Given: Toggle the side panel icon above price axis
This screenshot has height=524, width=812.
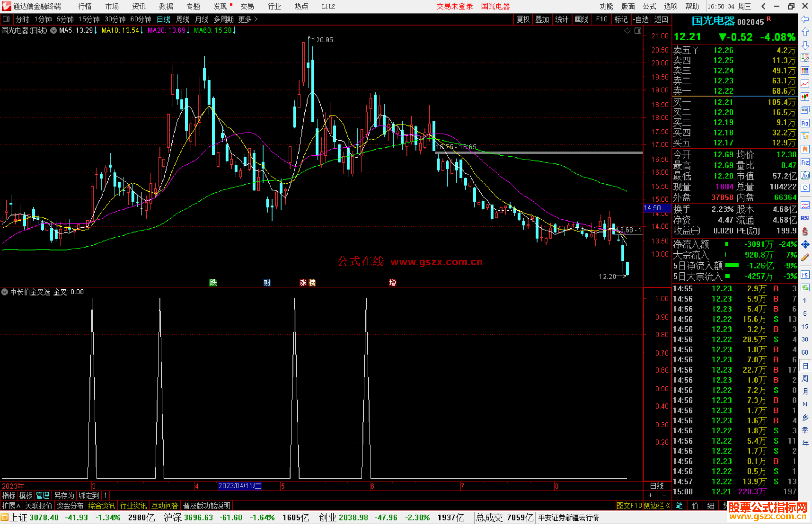Looking at the screenshot, I should pos(638,31).
